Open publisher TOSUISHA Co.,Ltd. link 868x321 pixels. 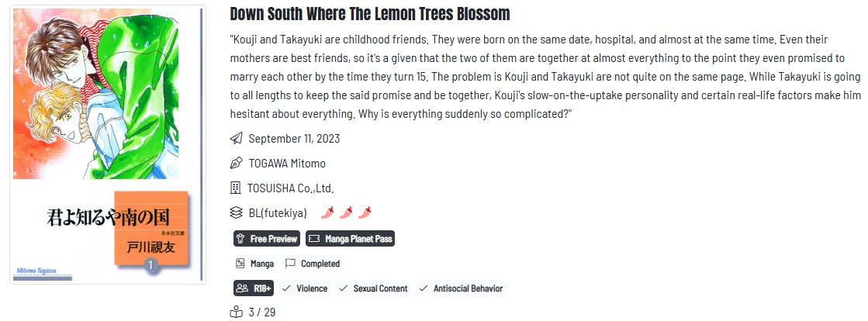point(291,188)
